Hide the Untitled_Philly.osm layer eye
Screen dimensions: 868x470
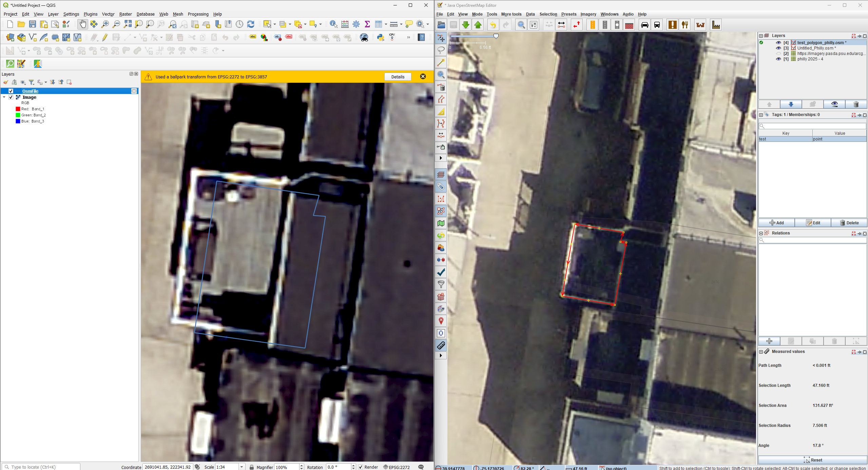[778, 48]
